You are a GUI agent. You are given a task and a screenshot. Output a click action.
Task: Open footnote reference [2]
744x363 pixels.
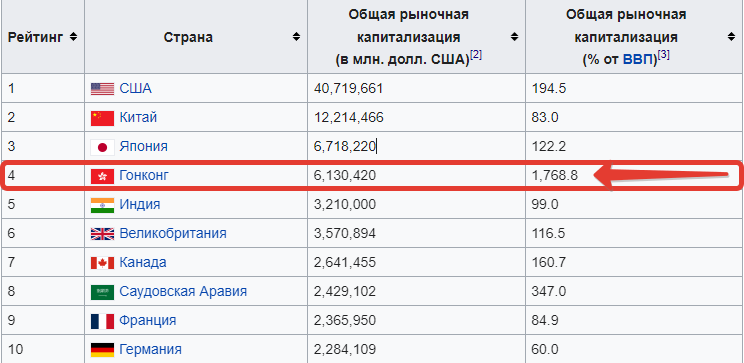click(476, 55)
